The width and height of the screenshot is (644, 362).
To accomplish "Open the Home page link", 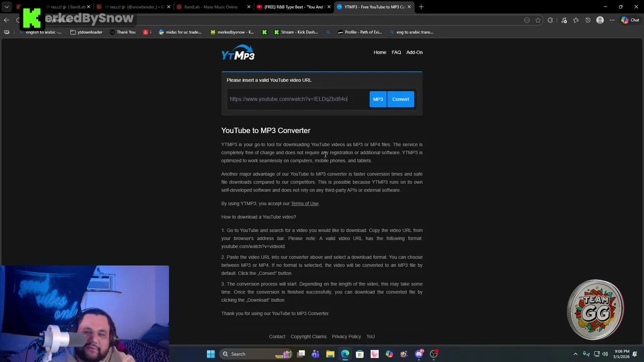I will click(380, 52).
